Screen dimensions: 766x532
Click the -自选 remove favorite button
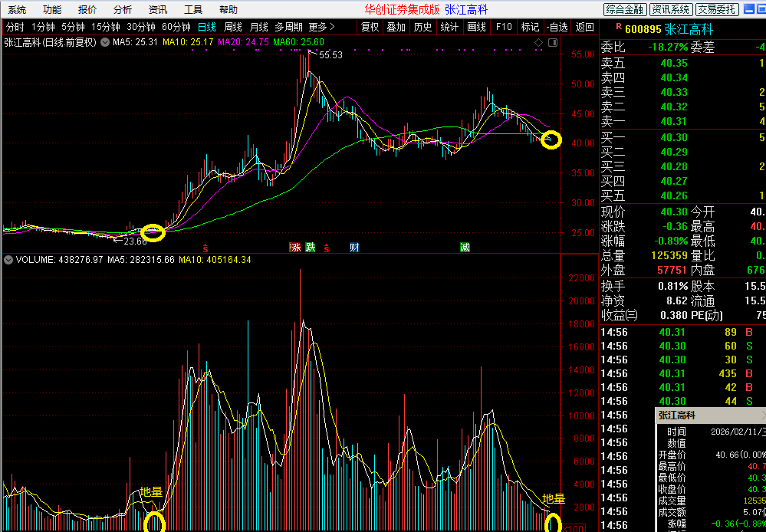(x=557, y=28)
